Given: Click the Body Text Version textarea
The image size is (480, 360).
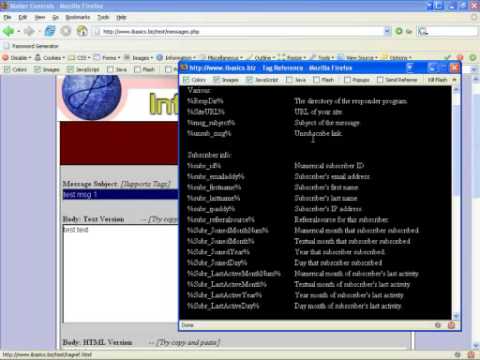Looking at the screenshot, I should 120,273.
